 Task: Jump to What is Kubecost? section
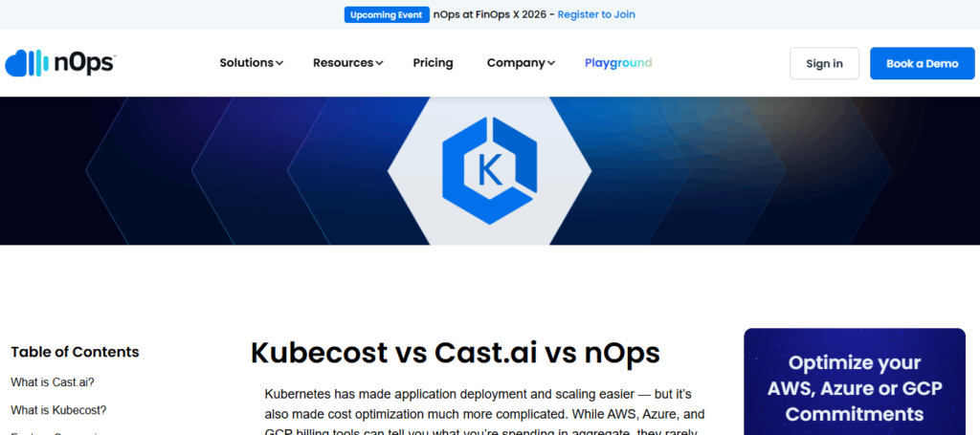tap(58, 411)
